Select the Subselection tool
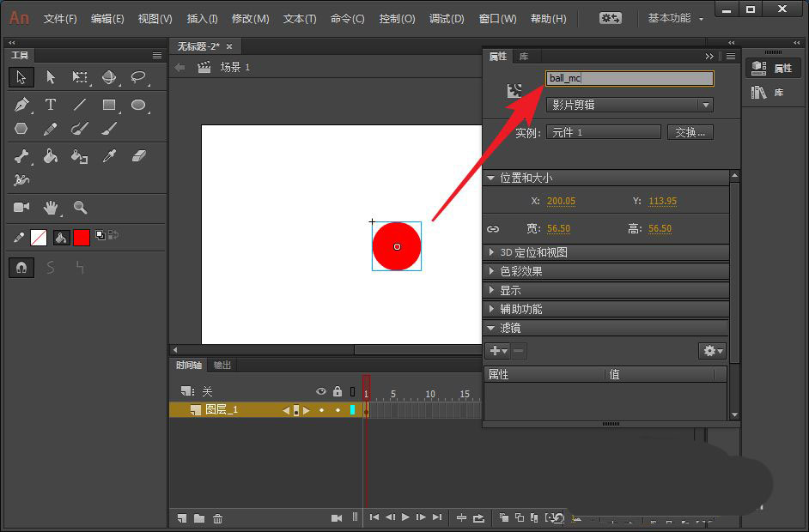The height and width of the screenshot is (532, 809). [x=51, y=77]
